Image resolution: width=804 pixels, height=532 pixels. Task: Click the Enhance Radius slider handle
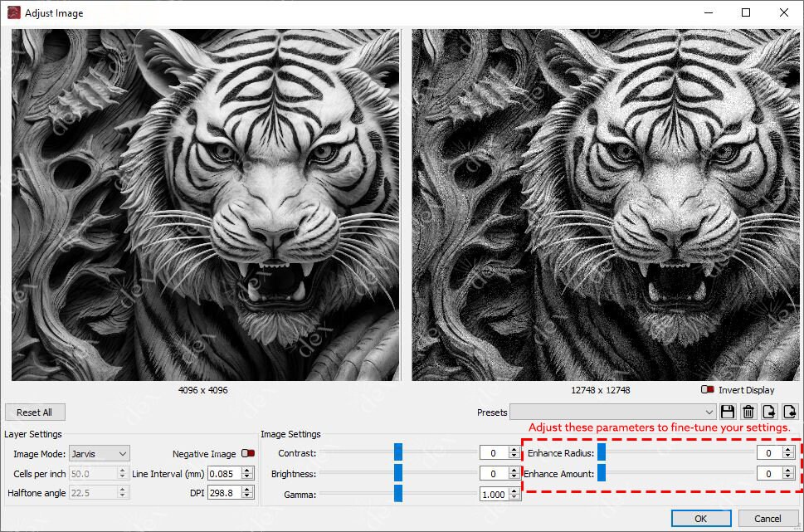pos(601,452)
